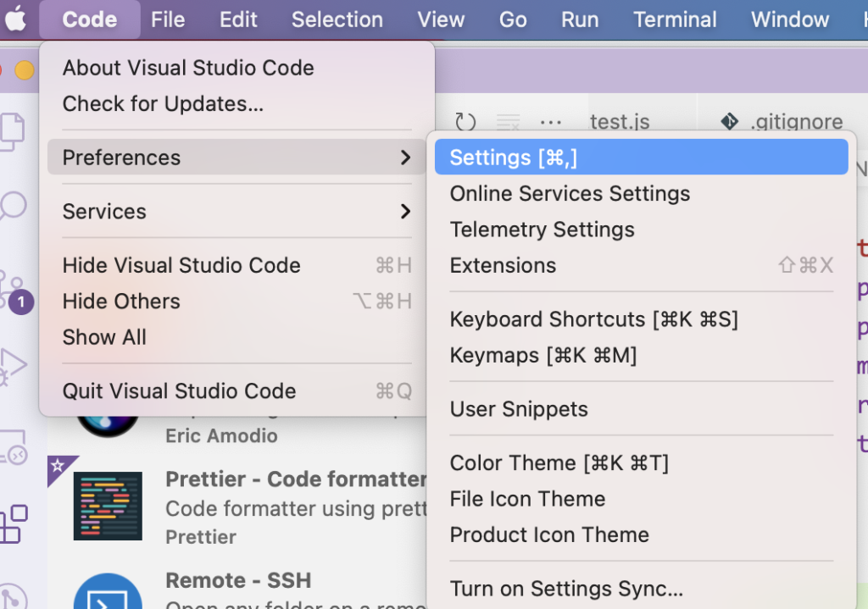Screen dimensions: 868x609
Task: Select Online Services Settings
Action: coord(641,194)
